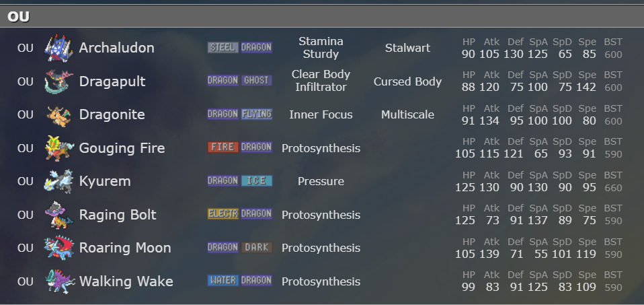The width and height of the screenshot is (644, 305).
Task: Click Archaludon's Steel type badge
Action: (x=223, y=47)
